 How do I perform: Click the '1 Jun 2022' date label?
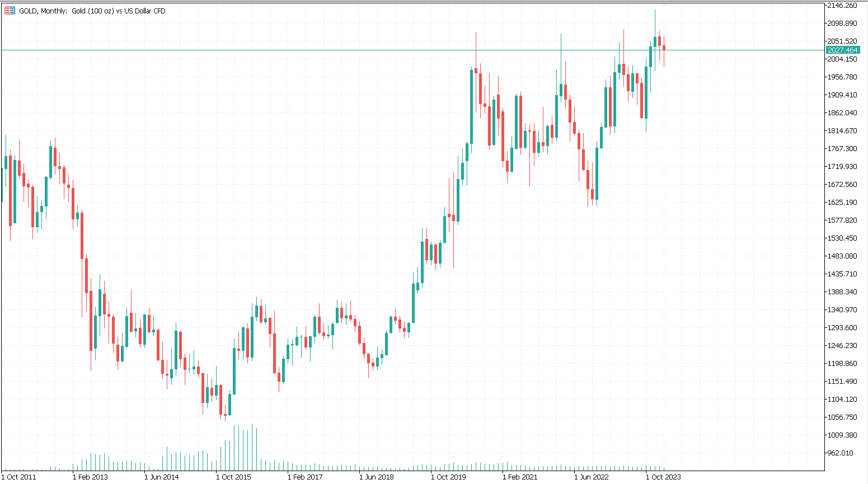click(592, 477)
